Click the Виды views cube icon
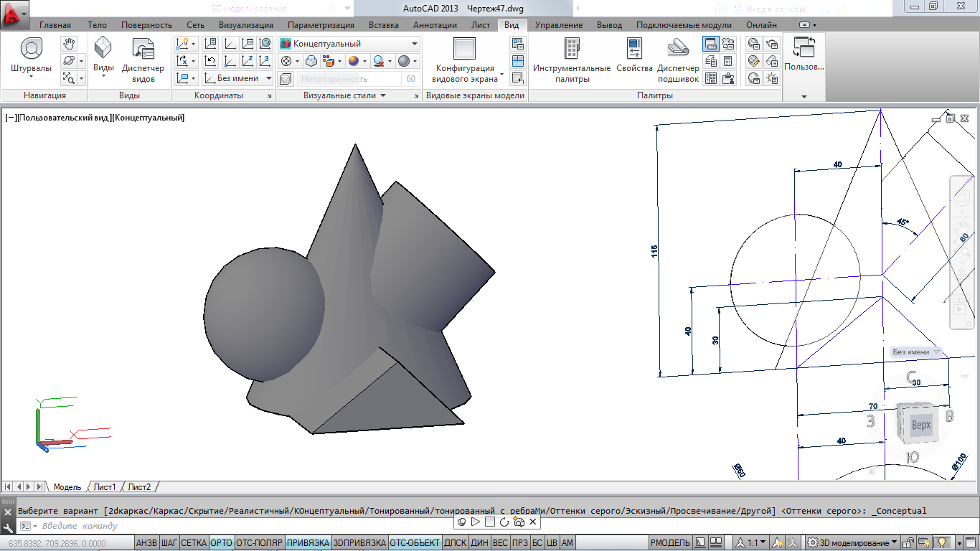This screenshot has height=551, width=980. click(x=103, y=47)
